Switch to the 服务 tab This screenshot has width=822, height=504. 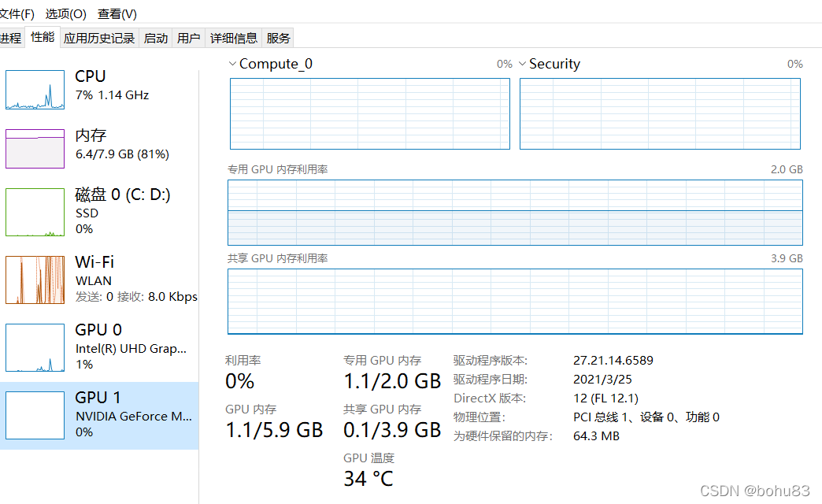279,38
